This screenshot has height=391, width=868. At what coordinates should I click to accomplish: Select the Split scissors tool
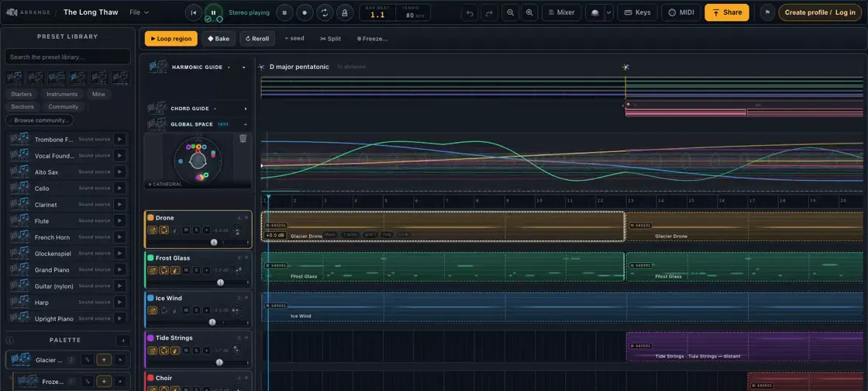click(330, 39)
